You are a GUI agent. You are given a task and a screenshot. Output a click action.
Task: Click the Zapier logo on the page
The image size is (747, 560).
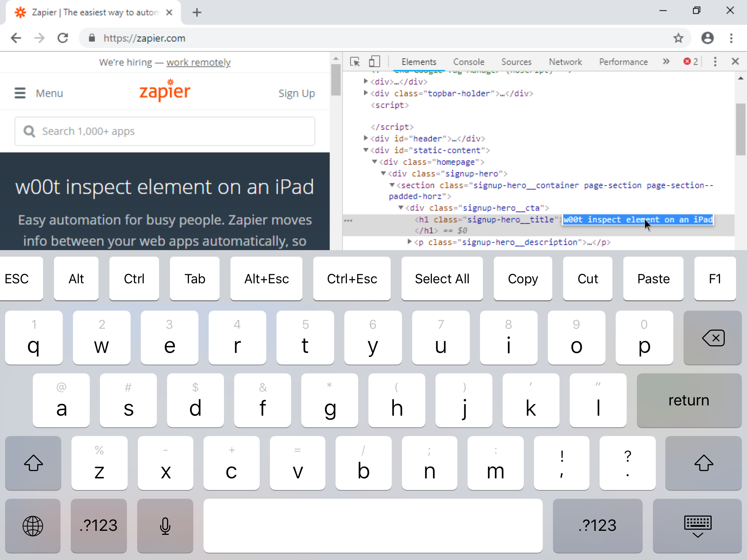point(165,91)
